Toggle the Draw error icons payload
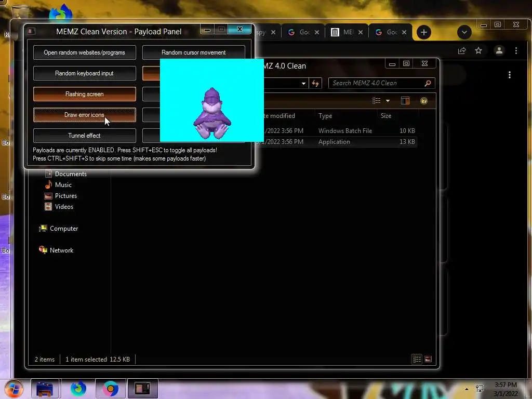Image resolution: width=532 pixels, height=399 pixels. click(85, 115)
